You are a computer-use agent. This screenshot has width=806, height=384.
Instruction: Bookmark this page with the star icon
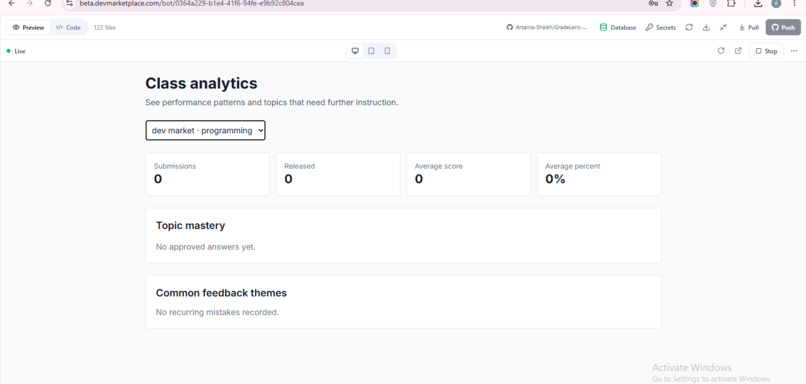coord(669,3)
